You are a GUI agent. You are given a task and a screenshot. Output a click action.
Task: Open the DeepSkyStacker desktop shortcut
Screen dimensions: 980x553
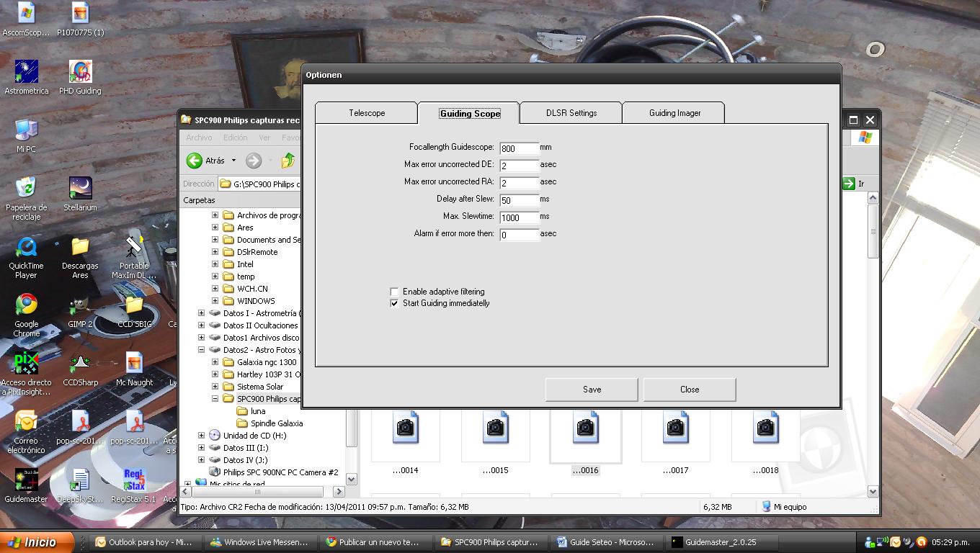(x=80, y=486)
